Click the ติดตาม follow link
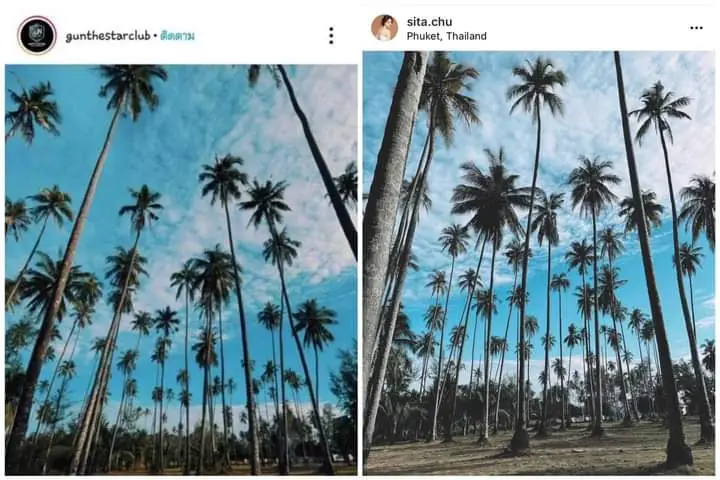Viewport: 720px width, 480px height. tap(176, 36)
